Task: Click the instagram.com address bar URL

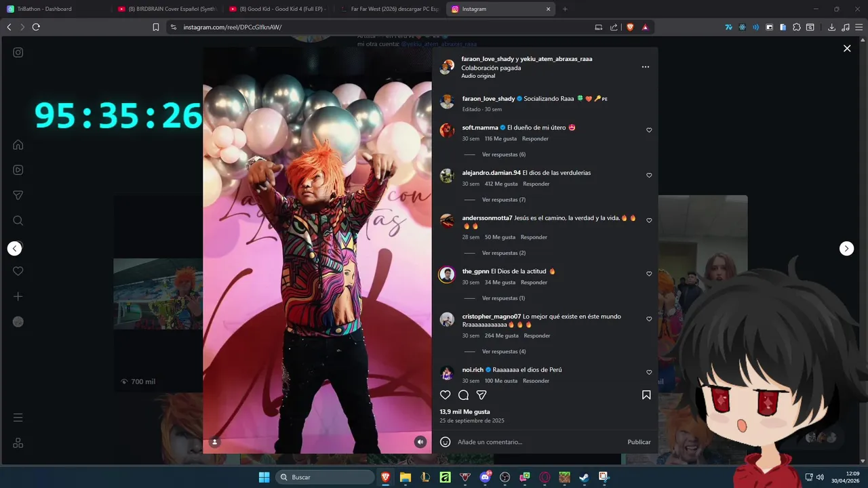Action: tap(233, 27)
